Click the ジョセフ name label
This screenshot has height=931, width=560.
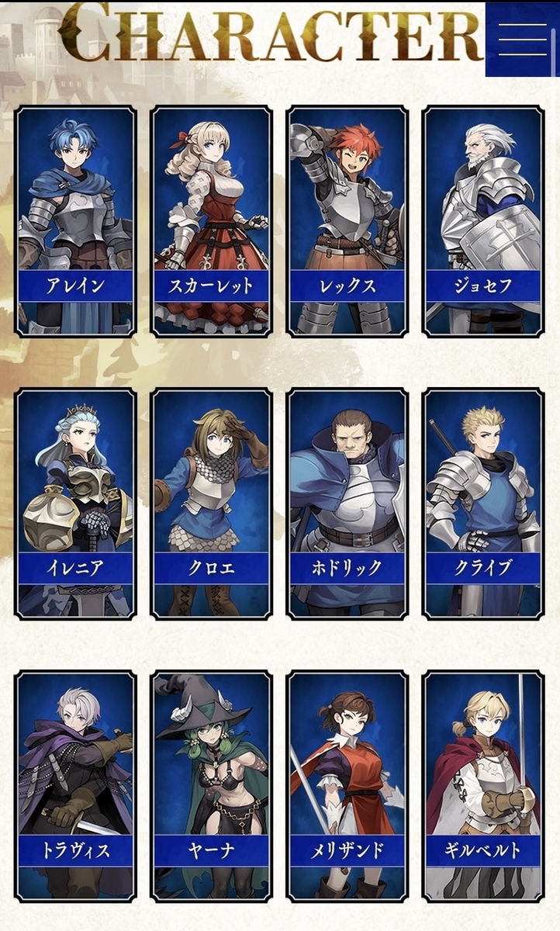pos(483,286)
